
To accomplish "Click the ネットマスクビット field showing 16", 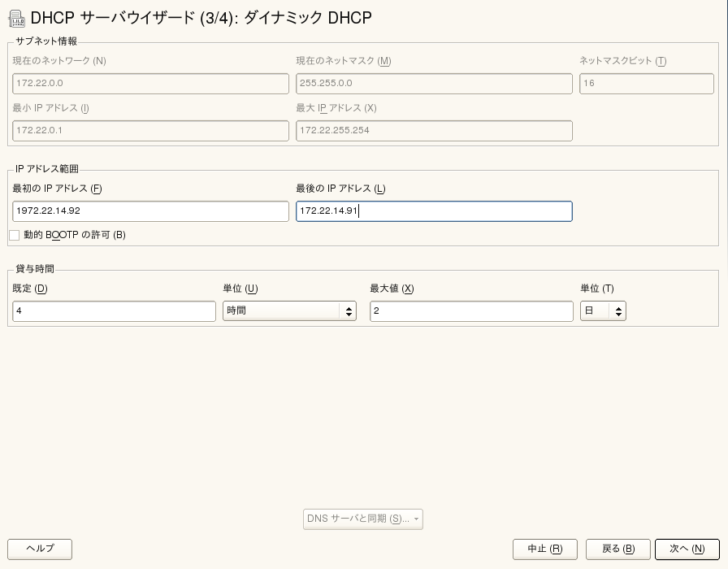I will 646,84.
